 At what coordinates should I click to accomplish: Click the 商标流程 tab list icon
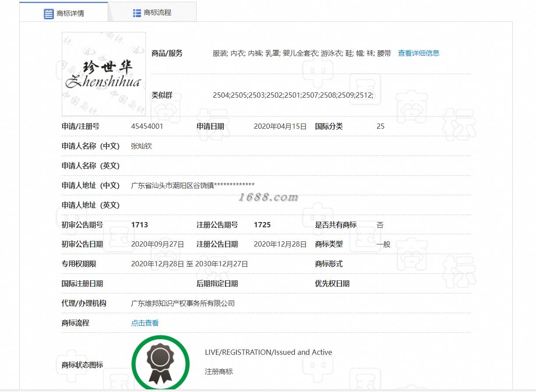[137, 13]
